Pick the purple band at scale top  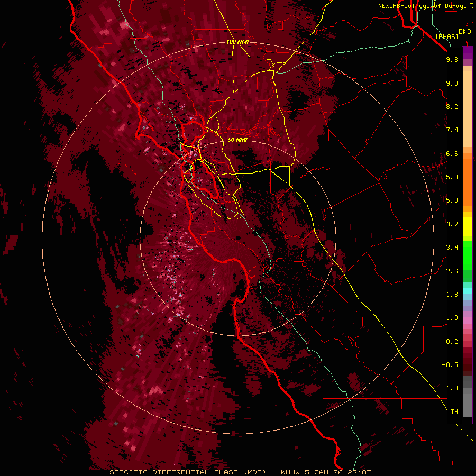467,53
